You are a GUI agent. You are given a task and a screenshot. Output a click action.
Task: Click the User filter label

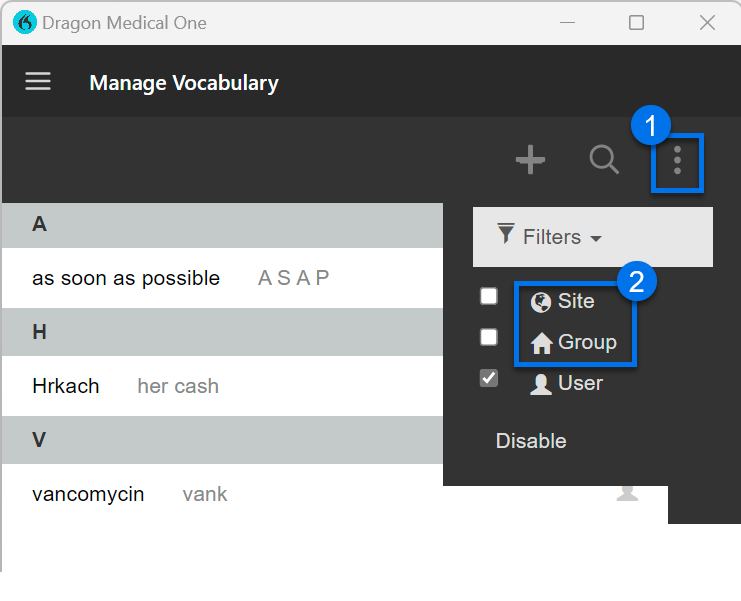(x=580, y=383)
